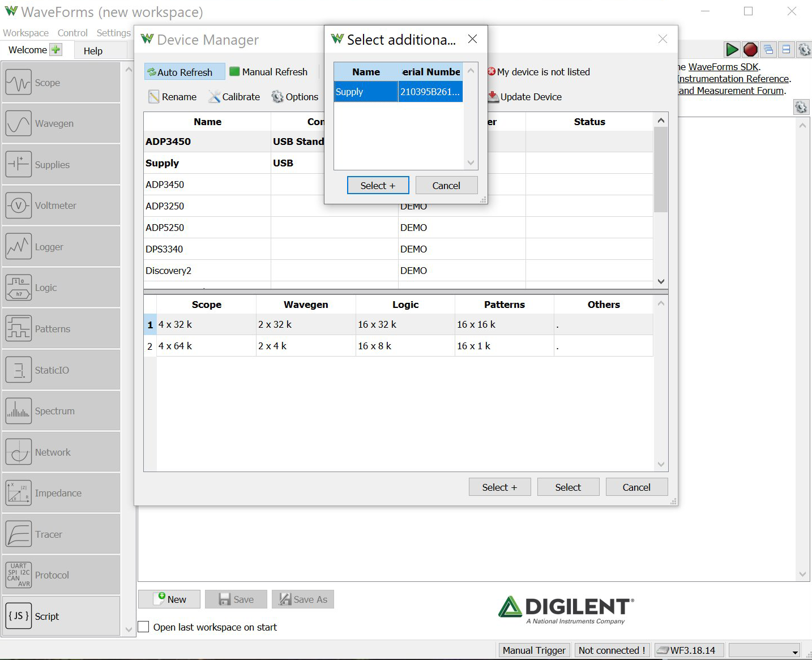Open the Script editor instrument

[61, 616]
